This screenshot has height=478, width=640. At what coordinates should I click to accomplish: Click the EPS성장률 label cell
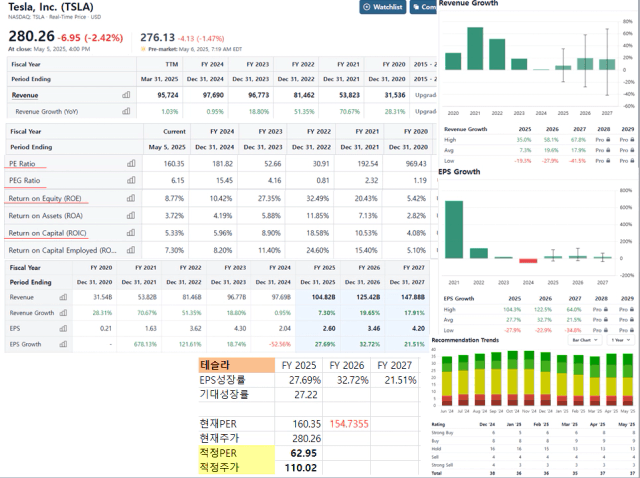[x=237, y=380]
